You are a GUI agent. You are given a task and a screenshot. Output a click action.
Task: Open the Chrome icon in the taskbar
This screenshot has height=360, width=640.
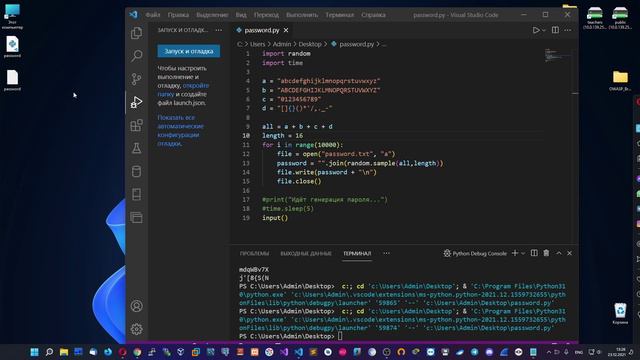(137, 352)
